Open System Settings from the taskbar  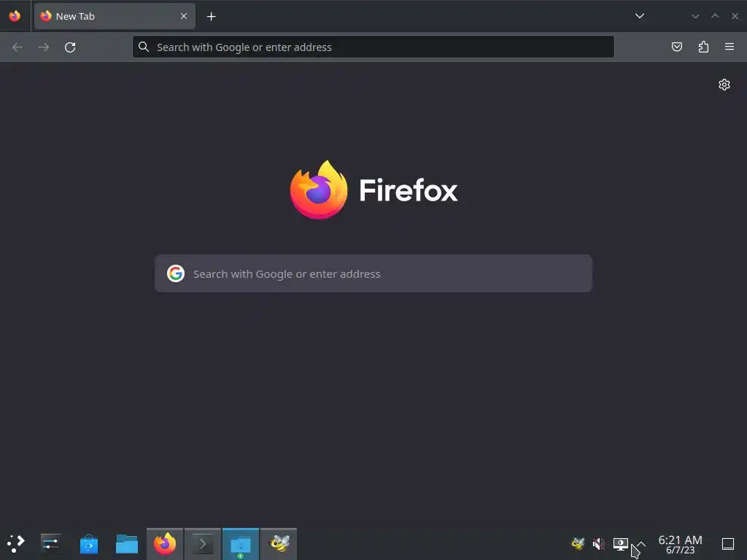[x=50, y=543]
